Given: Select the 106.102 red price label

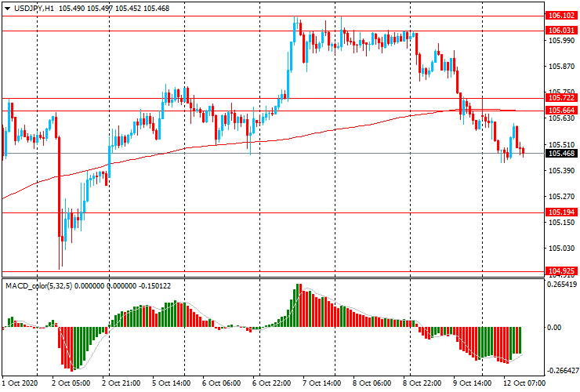Looking at the screenshot, I should pyautogui.click(x=561, y=16).
